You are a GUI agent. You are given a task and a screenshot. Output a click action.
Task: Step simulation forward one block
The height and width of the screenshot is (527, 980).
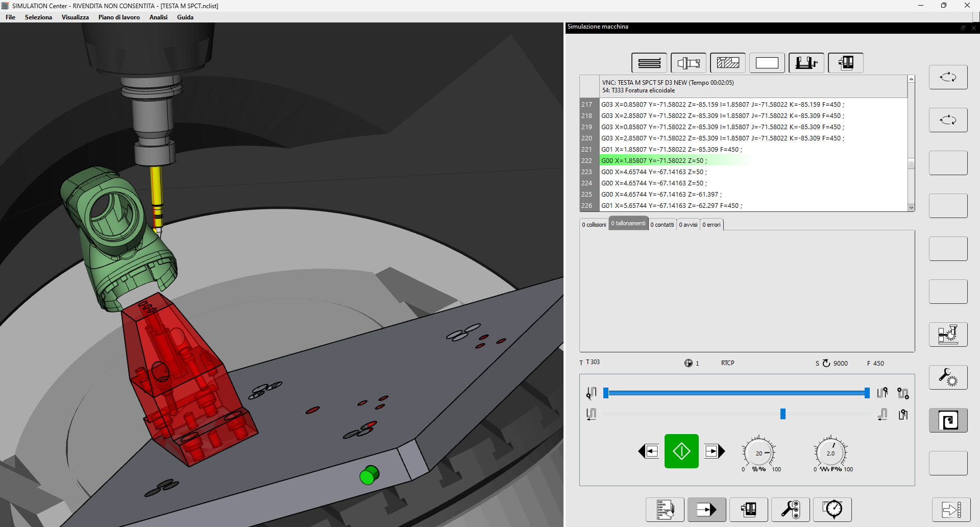[x=715, y=451]
